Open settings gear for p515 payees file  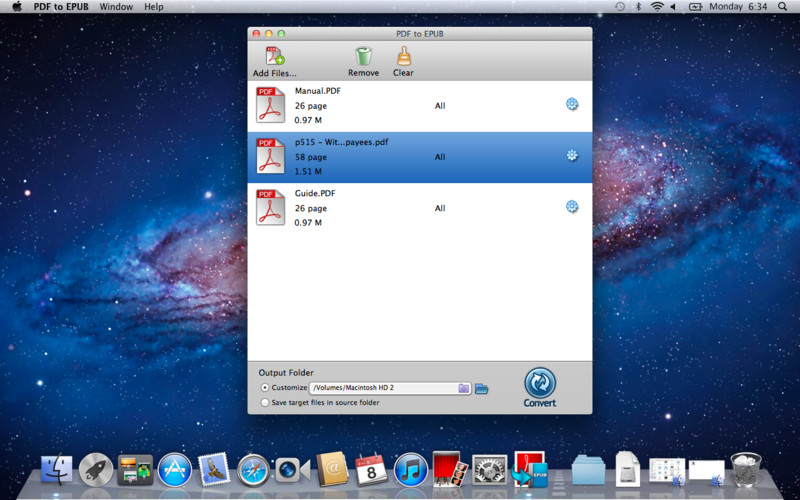click(x=572, y=155)
